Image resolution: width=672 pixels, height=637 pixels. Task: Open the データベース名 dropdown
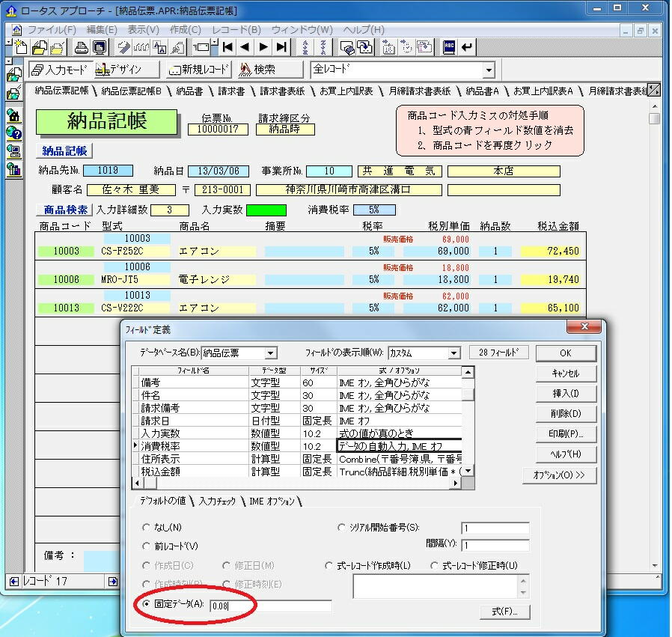(x=270, y=353)
